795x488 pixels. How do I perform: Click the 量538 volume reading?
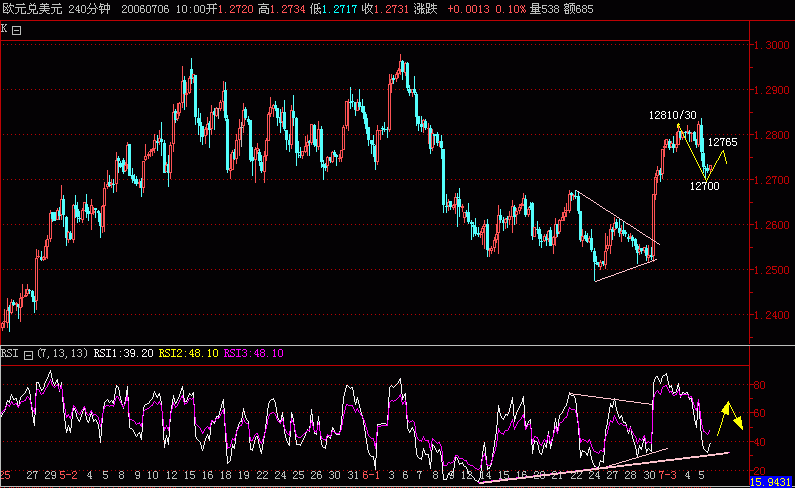(544, 9)
